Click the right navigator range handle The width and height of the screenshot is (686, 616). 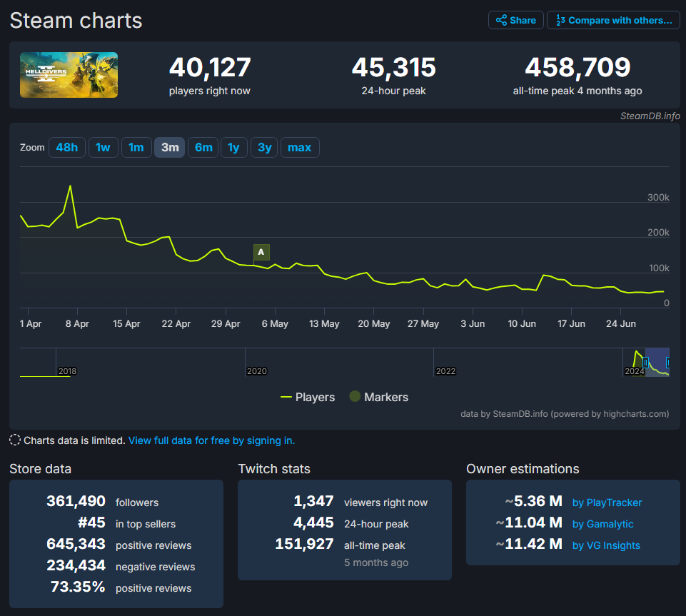click(668, 363)
